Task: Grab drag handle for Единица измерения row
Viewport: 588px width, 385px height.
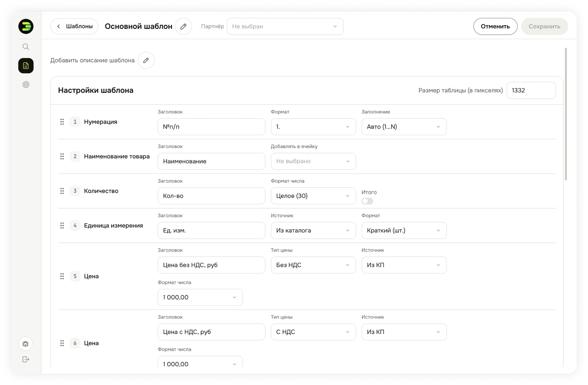Action: tap(62, 225)
